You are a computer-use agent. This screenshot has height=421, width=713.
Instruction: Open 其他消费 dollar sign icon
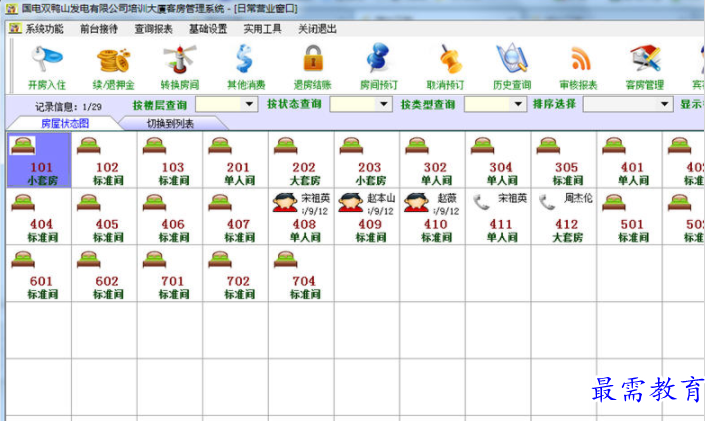pos(246,59)
